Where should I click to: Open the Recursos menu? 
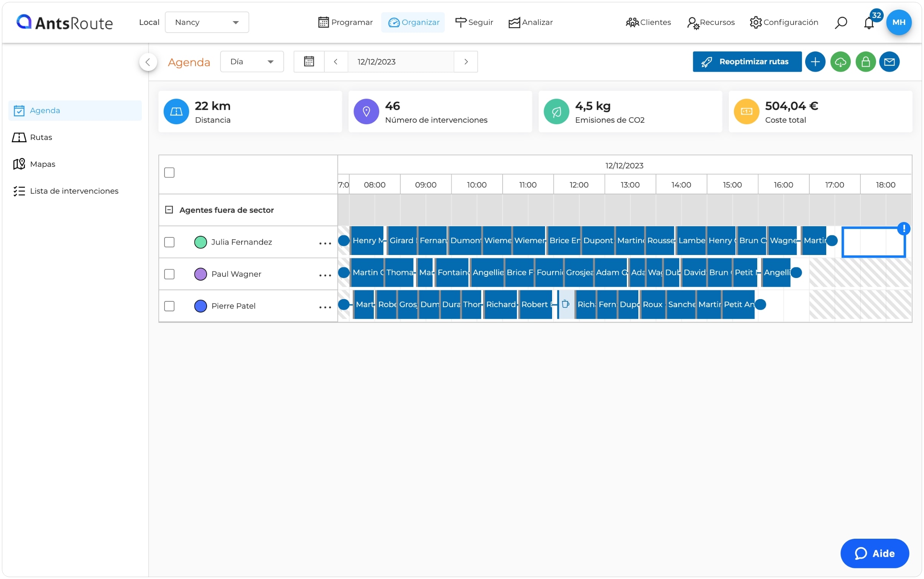(711, 22)
